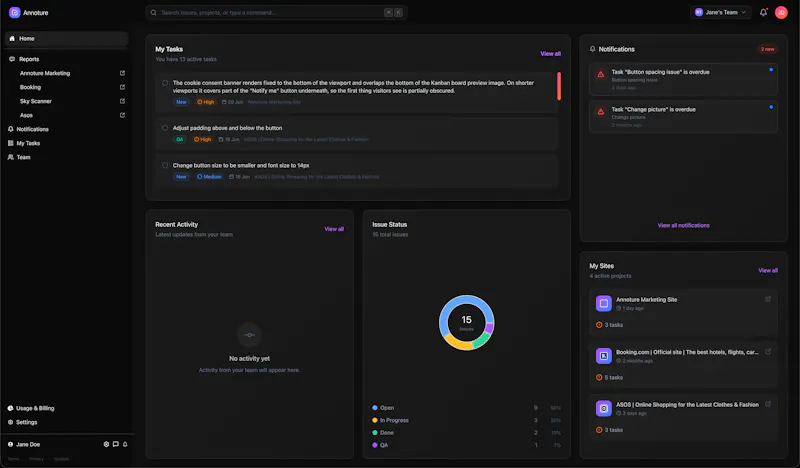This screenshot has height=468, width=800.
Task: Click warning icon on Change picture notification
Action: pyautogui.click(x=601, y=111)
